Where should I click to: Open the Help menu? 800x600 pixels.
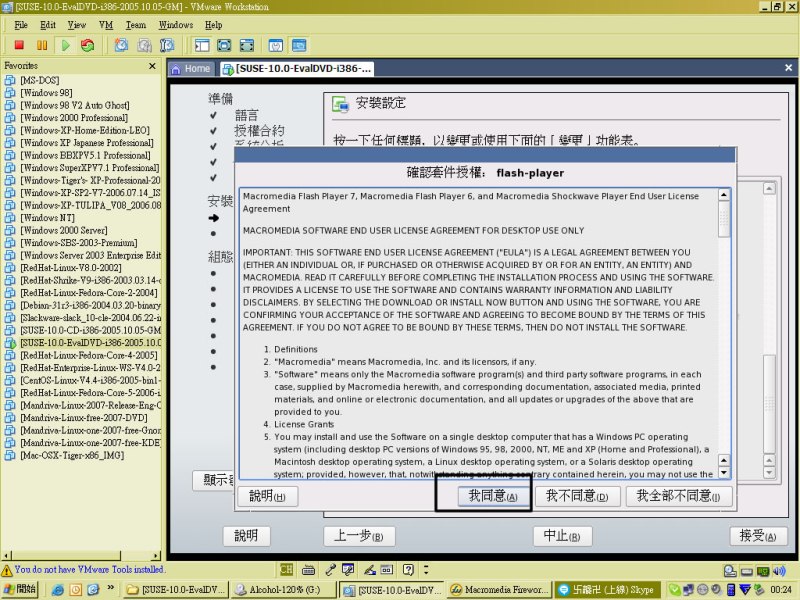[x=213, y=25]
